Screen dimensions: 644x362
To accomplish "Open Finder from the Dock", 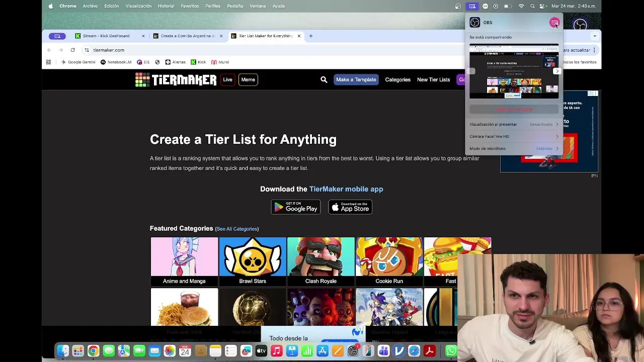I will [x=62, y=351].
